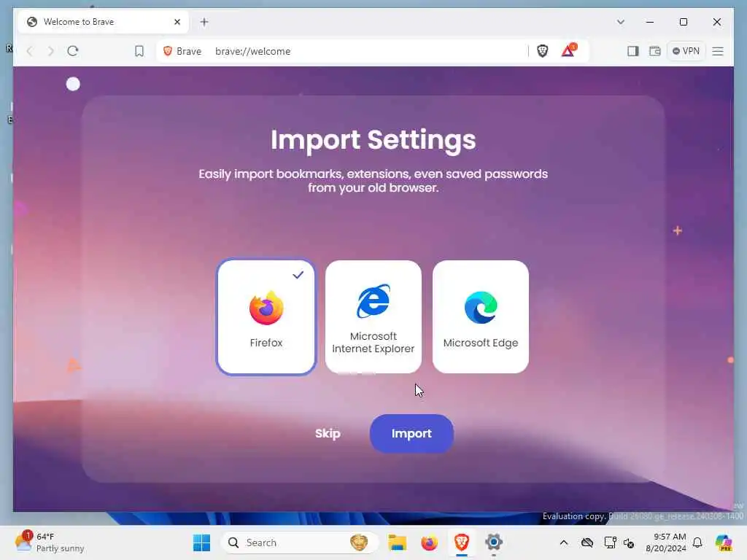Launch Firefox from the taskbar
Image resolution: width=747 pixels, height=560 pixels.
(429, 542)
